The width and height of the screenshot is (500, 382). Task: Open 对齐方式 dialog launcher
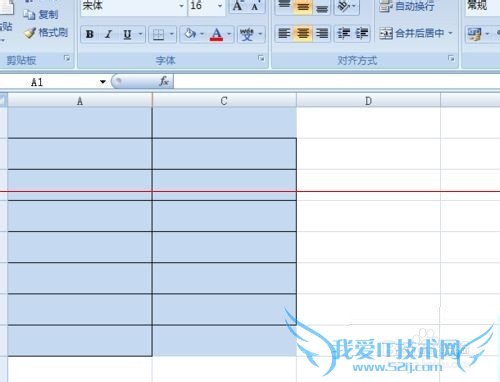pos(451,58)
